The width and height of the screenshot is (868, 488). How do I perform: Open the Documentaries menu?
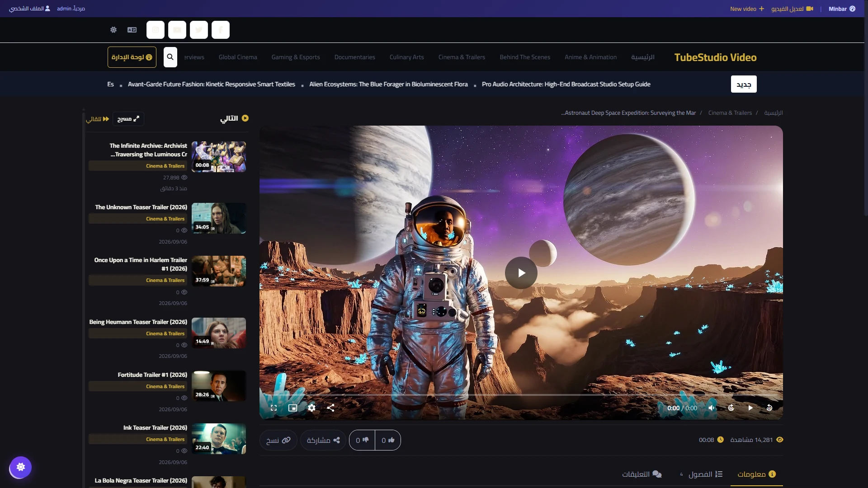pyautogui.click(x=355, y=57)
